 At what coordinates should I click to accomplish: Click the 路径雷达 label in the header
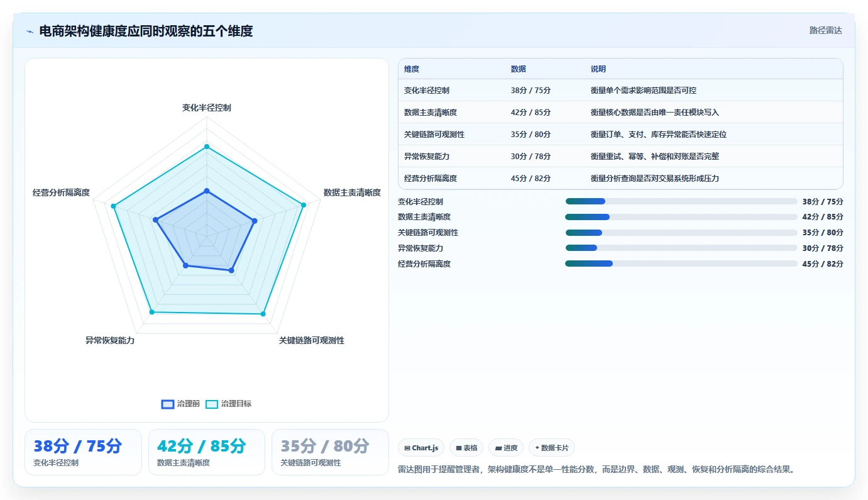(825, 30)
